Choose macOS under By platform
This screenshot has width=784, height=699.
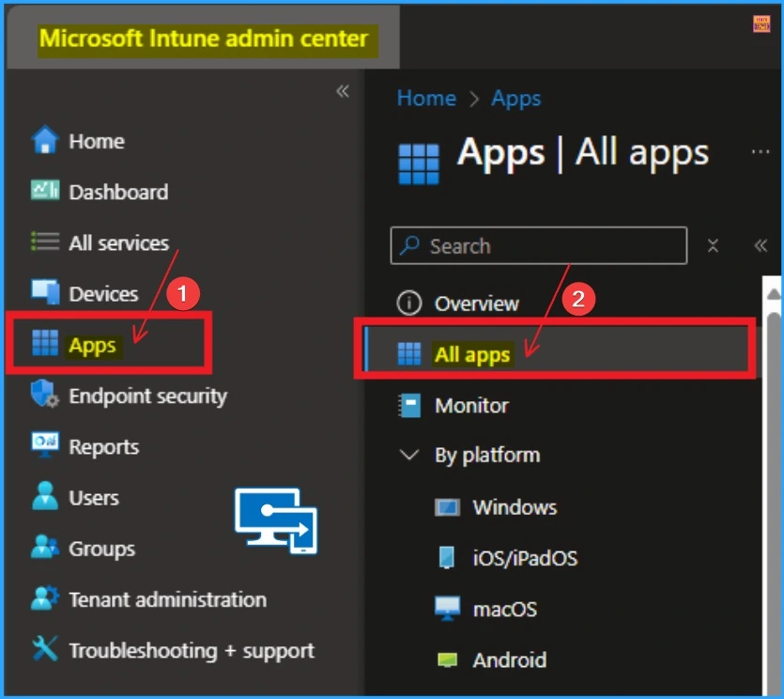click(x=505, y=610)
